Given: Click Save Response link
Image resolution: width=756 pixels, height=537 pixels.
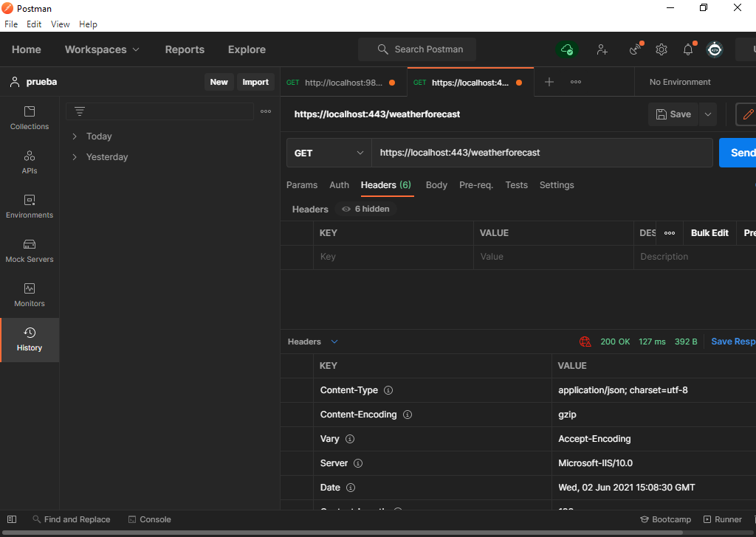Looking at the screenshot, I should point(733,342).
